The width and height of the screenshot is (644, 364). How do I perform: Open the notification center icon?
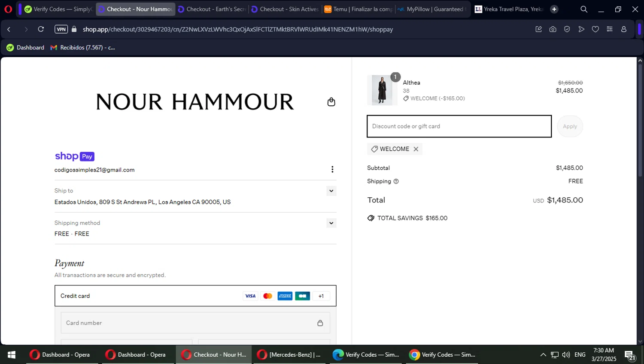pos(630,355)
